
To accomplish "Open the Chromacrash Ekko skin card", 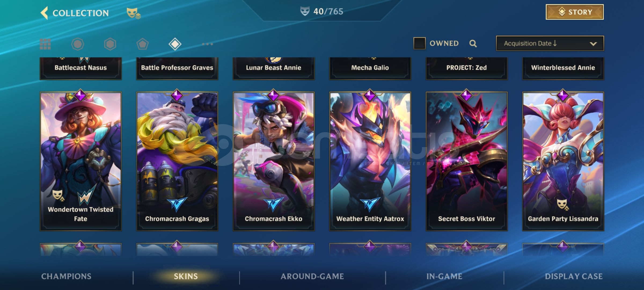I will pyautogui.click(x=273, y=161).
